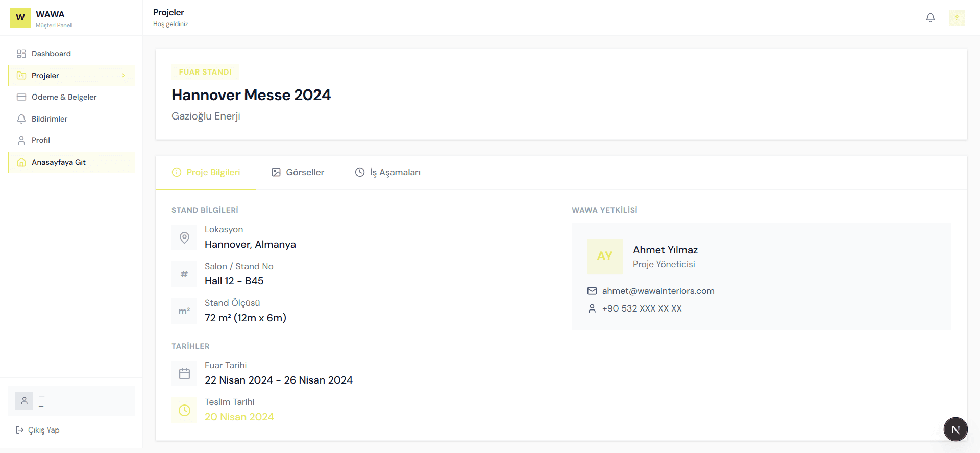This screenshot has height=453, width=980.
Task: Click the notification bell icon in header
Action: (930, 18)
